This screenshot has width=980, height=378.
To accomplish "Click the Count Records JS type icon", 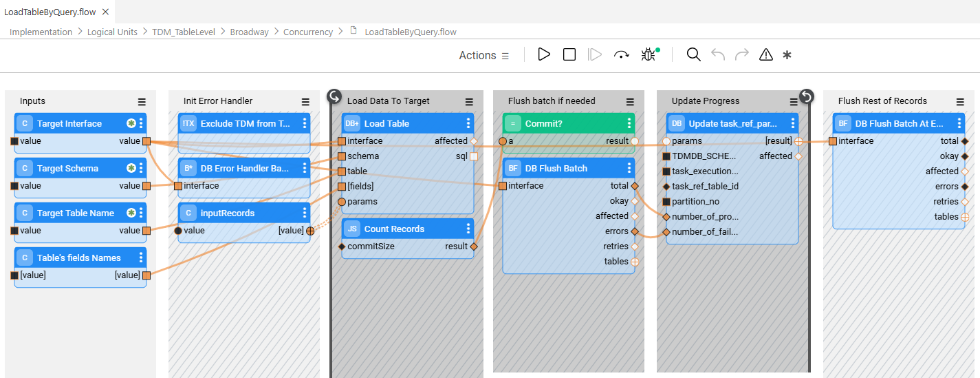I will pos(352,229).
